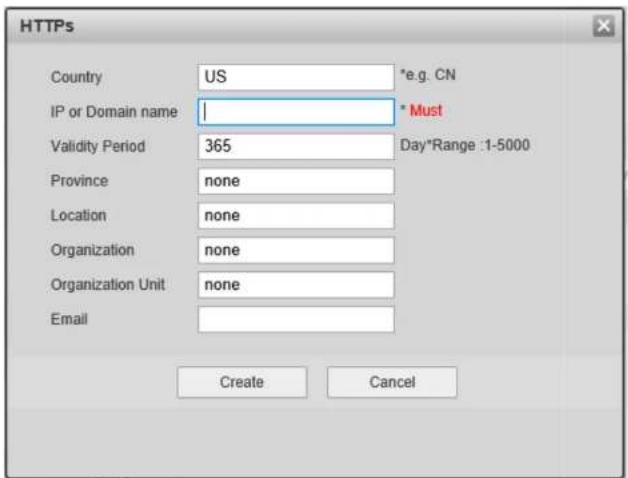
Task: Click the "*e.g. CN" hint text
Action: click(428, 75)
